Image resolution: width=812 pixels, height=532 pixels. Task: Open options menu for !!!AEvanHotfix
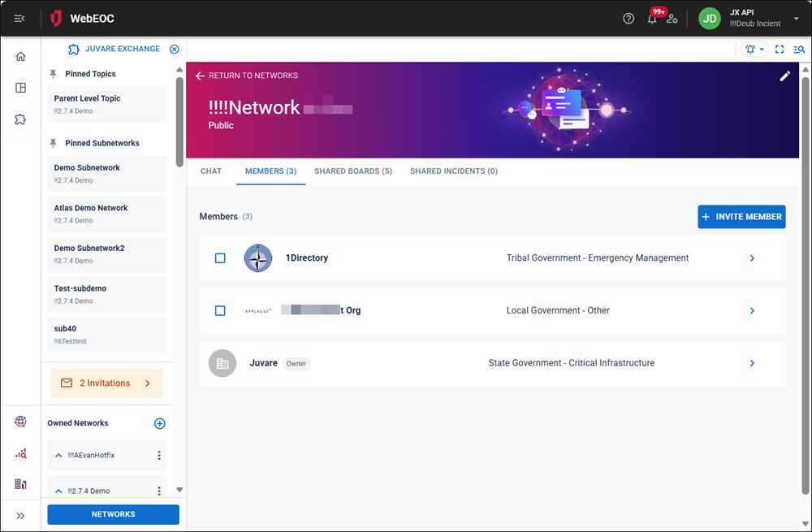(159, 456)
